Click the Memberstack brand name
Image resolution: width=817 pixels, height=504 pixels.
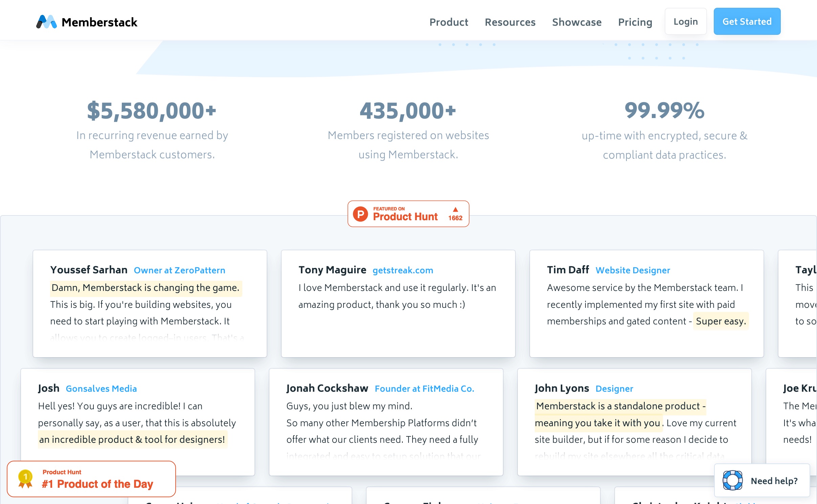(x=100, y=22)
